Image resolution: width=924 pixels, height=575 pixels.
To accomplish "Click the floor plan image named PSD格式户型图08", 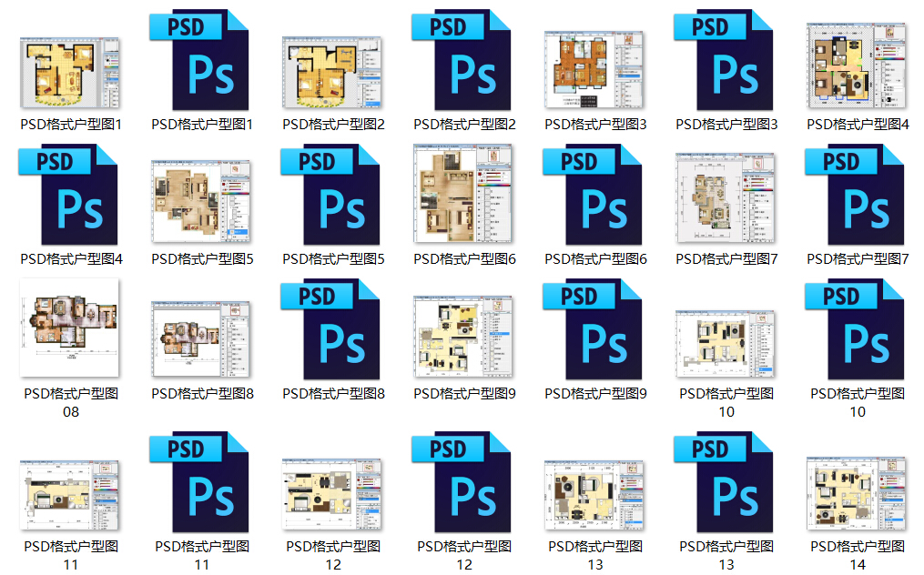I will pyautogui.click(x=70, y=328).
